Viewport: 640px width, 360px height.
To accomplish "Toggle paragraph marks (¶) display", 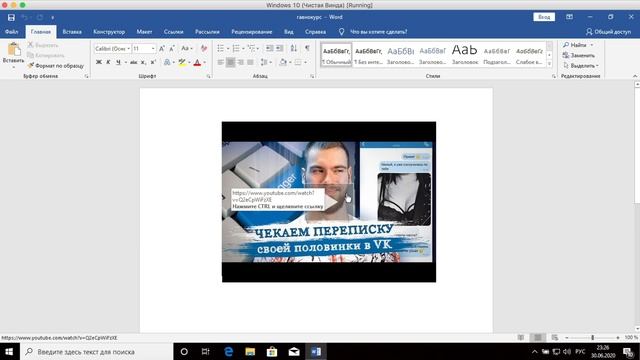I will [307, 49].
